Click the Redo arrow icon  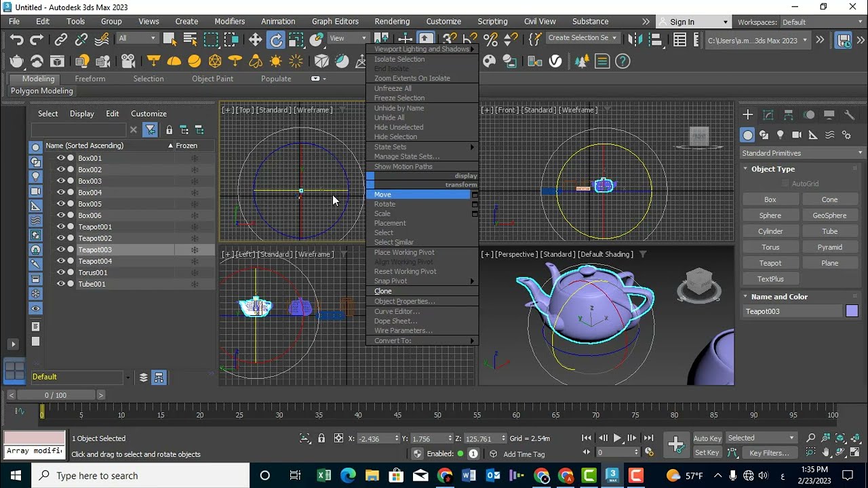(x=35, y=40)
